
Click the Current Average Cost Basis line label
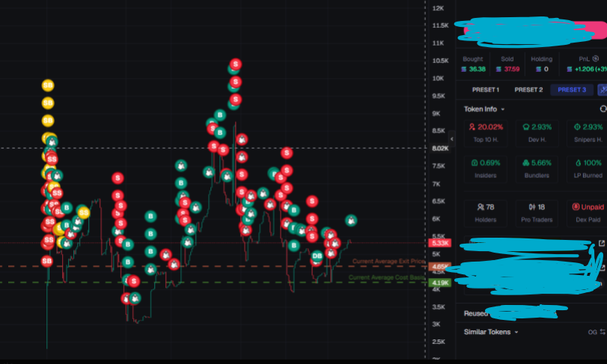[387, 277]
